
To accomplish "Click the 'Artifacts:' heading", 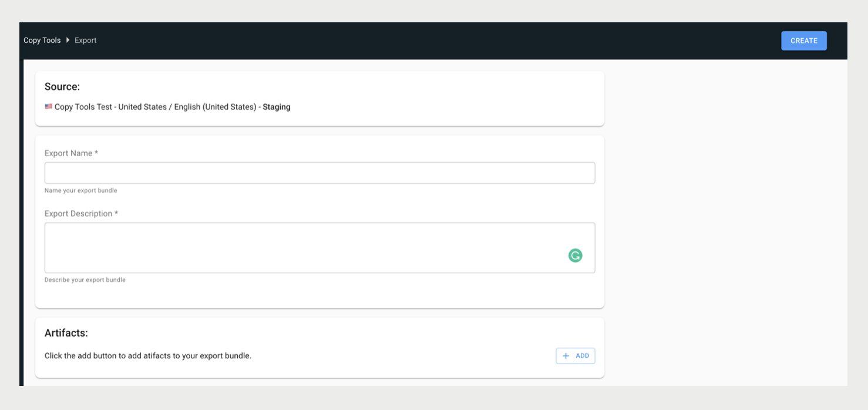I will click(x=66, y=333).
